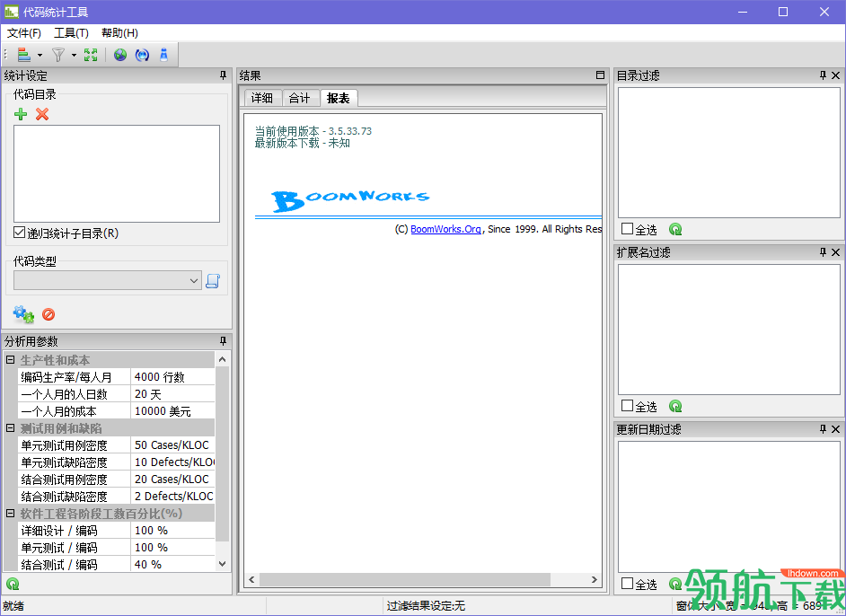Check 全选 in the 目录过滤 panel

[x=627, y=229]
